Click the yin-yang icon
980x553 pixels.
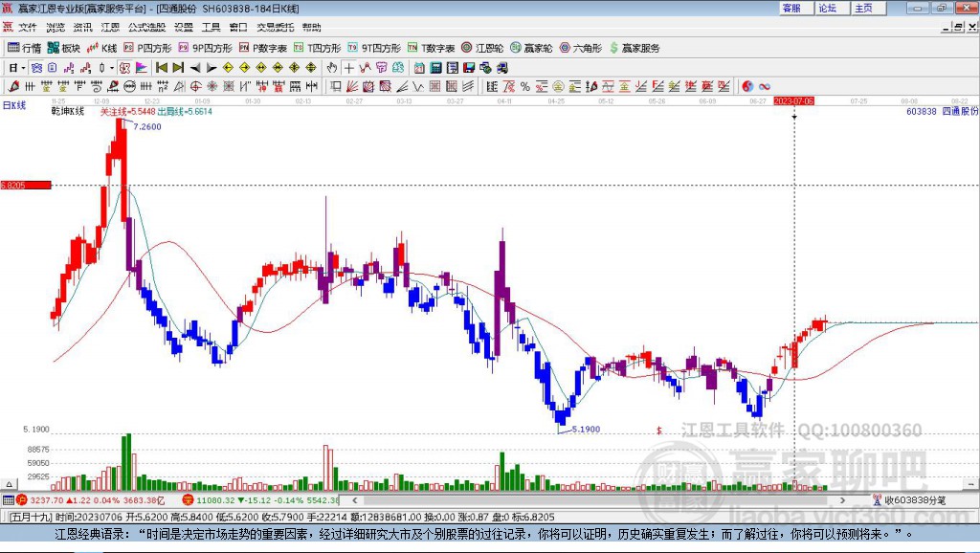747,86
